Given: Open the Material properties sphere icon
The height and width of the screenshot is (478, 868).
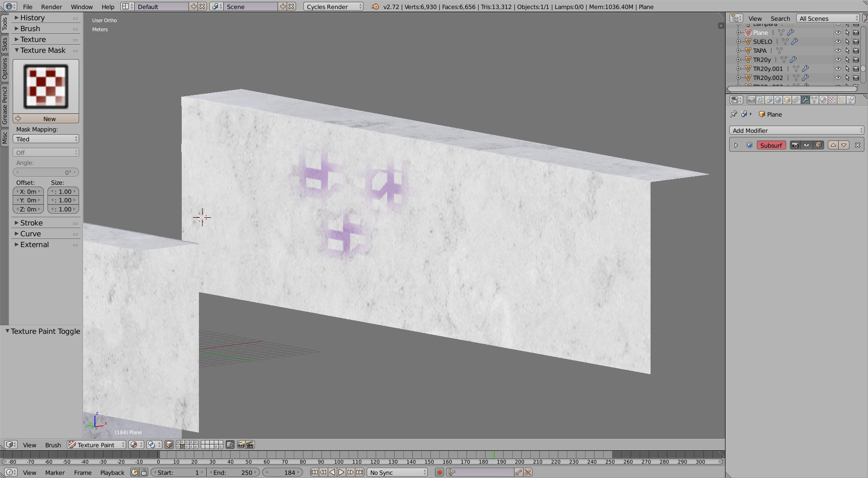Looking at the screenshot, I should (x=823, y=100).
